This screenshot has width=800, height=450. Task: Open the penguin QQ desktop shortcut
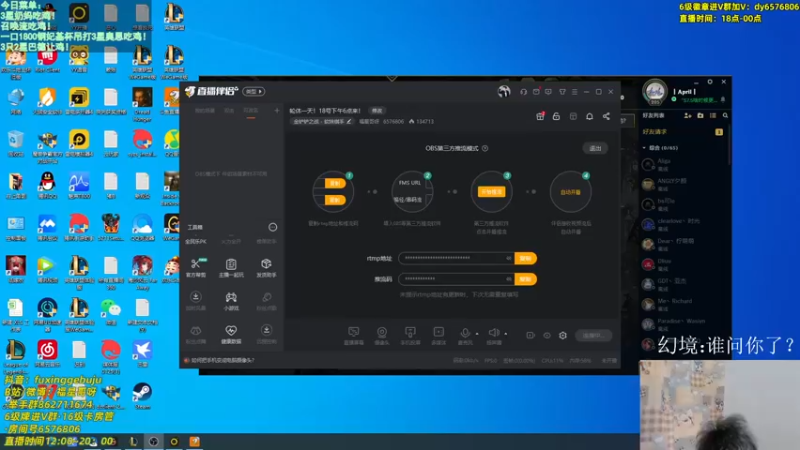coord(47,185)
